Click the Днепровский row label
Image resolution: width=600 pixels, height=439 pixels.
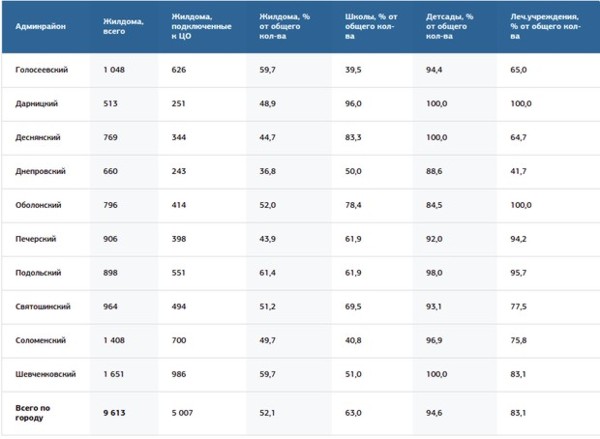(39, 171)
